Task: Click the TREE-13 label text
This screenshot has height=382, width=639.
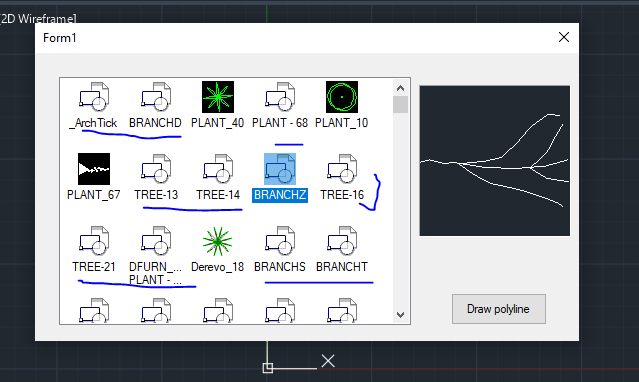Action: click(156, 195)
